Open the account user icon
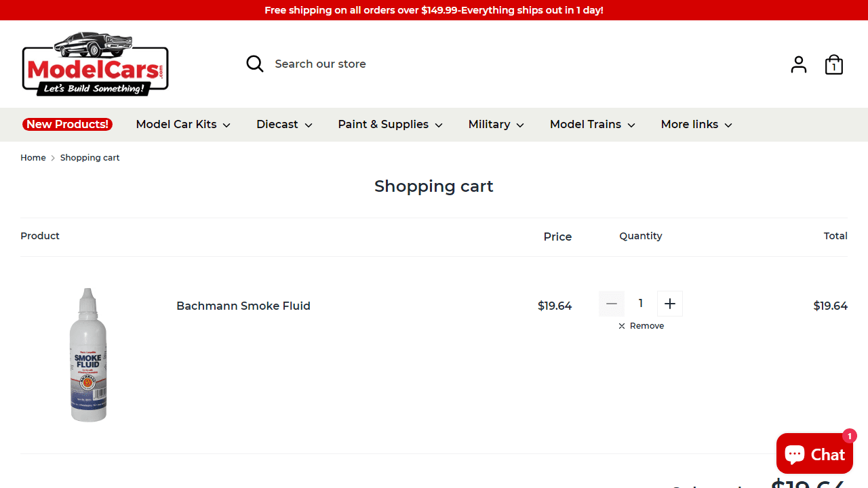Image resolution: width=868 pixels, height=488 pixels. 799,64
